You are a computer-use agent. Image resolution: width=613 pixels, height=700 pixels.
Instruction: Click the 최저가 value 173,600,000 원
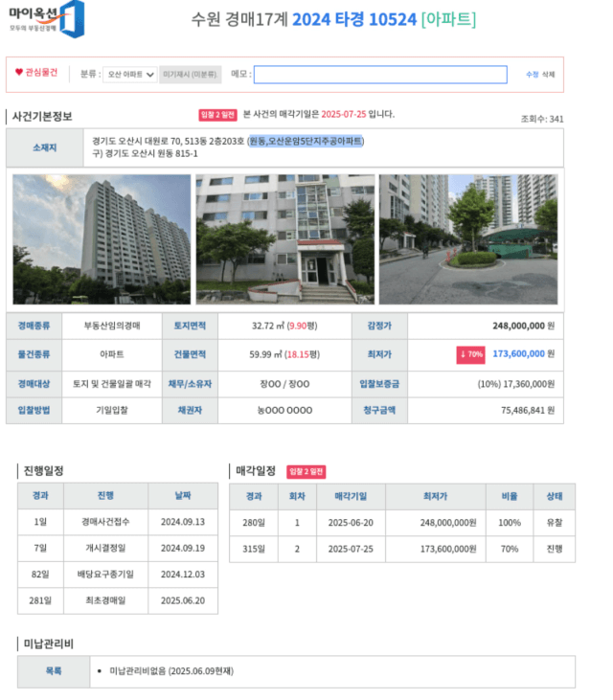coord(524,354)
